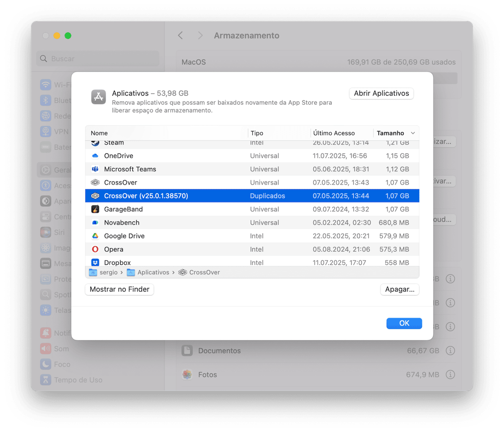
Task: Click the Som icon in settings sidebar
Action: [x=46, y=349]
